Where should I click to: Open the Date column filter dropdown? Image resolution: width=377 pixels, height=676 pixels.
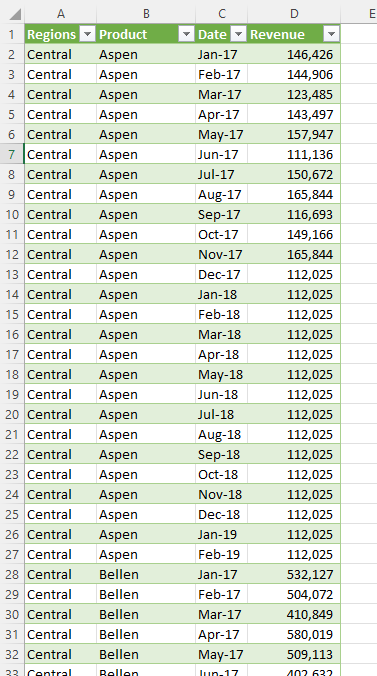[239, 34]
